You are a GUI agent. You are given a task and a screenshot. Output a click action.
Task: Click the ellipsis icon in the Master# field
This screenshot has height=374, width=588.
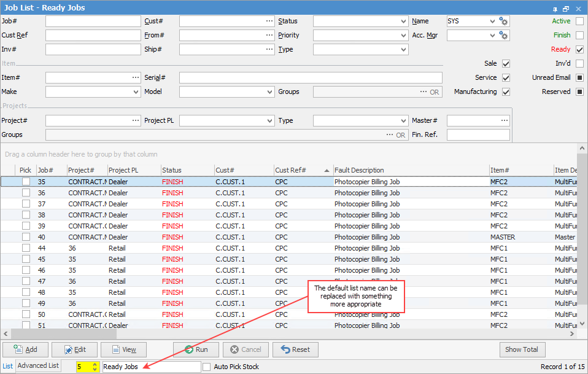504,121
